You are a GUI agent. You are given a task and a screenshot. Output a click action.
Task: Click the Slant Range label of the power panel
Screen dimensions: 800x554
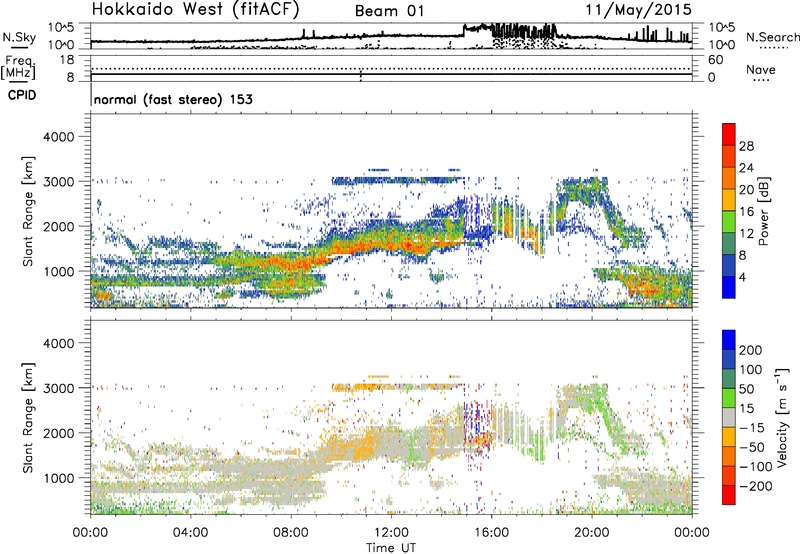point(28,211)
